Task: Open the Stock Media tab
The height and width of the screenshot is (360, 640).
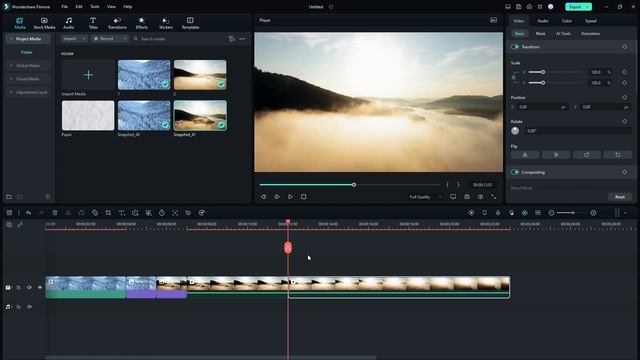Action: coord(44,23)
